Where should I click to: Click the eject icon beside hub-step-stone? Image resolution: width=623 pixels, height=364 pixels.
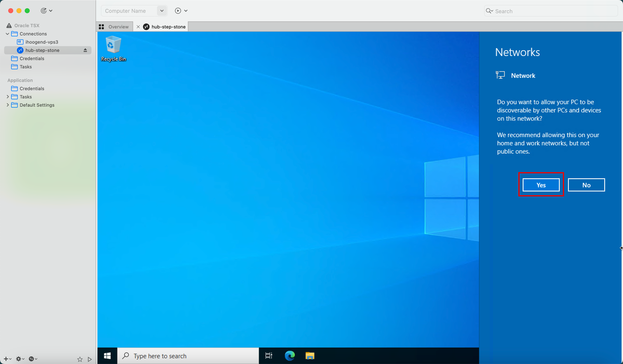pyautogui.click(x=85, y=50)
